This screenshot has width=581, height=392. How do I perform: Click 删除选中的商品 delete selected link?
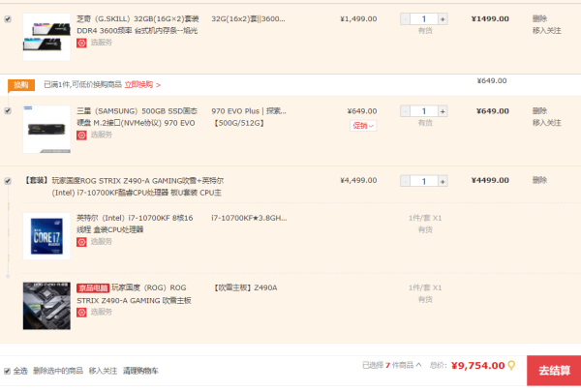(58, 371)
